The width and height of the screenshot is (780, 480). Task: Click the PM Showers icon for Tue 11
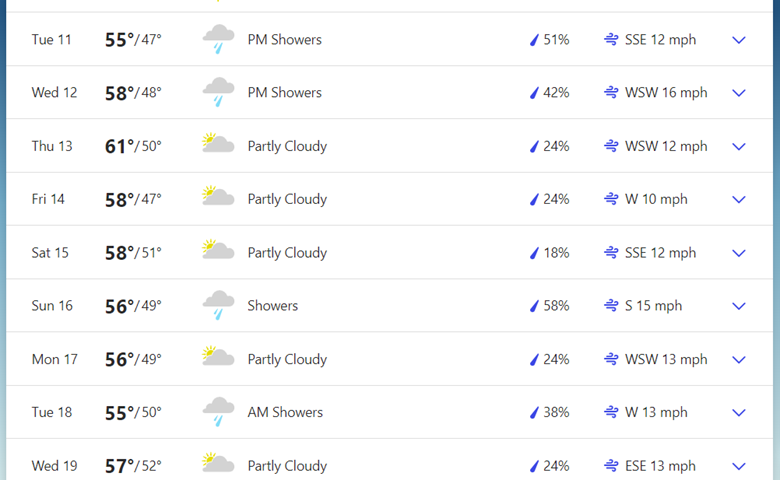pyautogui.click(x=218, y=40)
